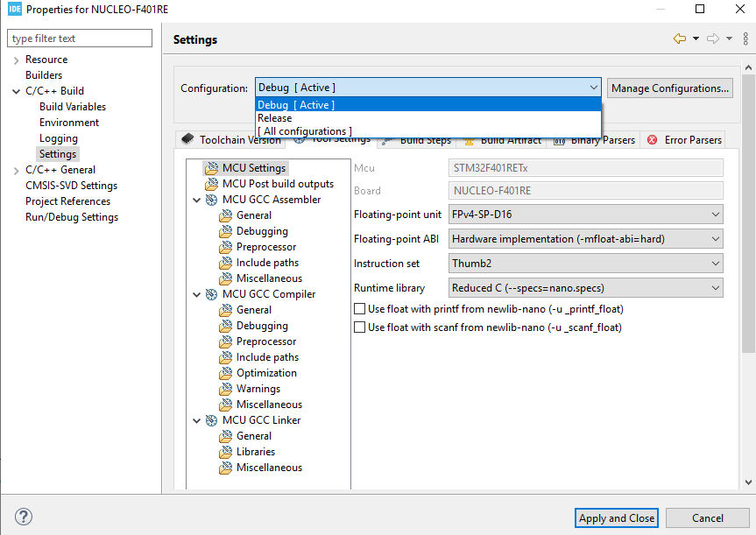The height and width of the screenshot is (535, 756).
Task: Open the Run/Debug Settings page
Action: click(72, 217)
